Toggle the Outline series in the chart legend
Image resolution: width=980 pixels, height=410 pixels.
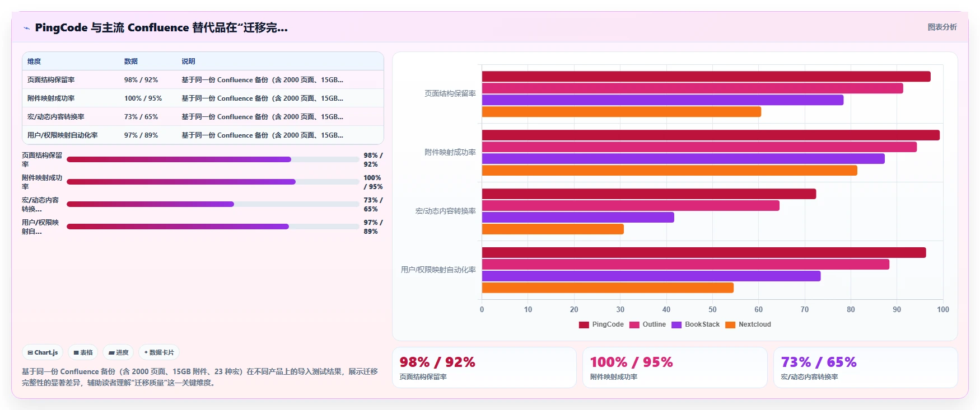pyautogui.click(x=647, y=324)
